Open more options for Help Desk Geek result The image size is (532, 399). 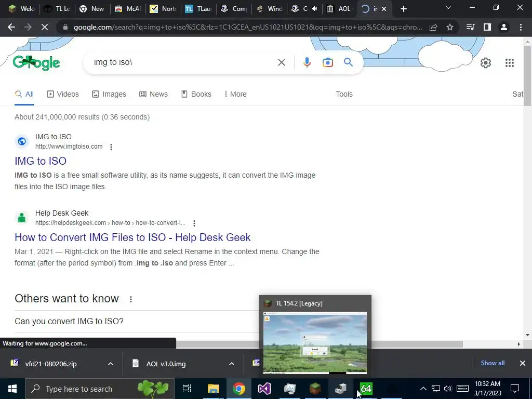pyautogui.click(x=194, y=223)
